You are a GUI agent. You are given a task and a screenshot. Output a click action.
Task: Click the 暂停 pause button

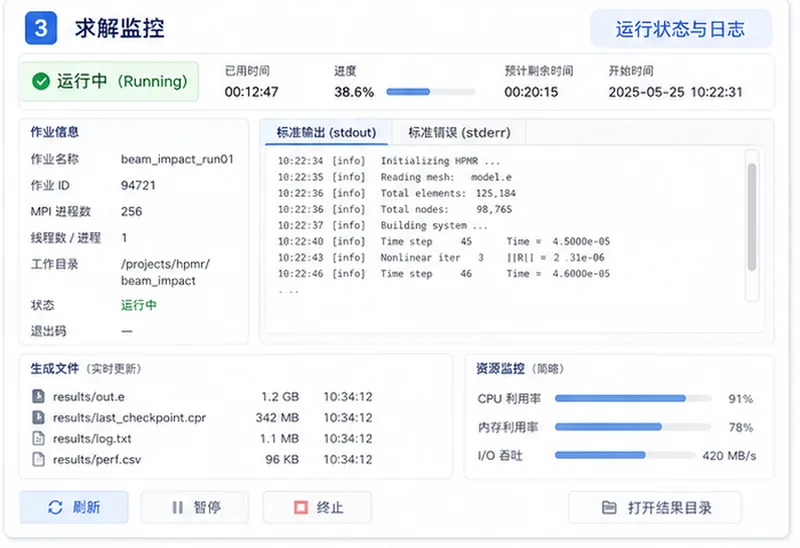pyautogui.click(x=195, y=507)
